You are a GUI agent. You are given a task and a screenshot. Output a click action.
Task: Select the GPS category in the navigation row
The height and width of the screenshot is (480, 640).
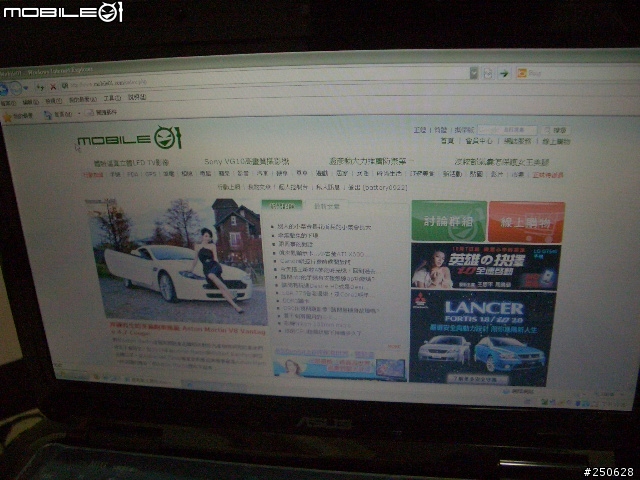tap(151, 174)
